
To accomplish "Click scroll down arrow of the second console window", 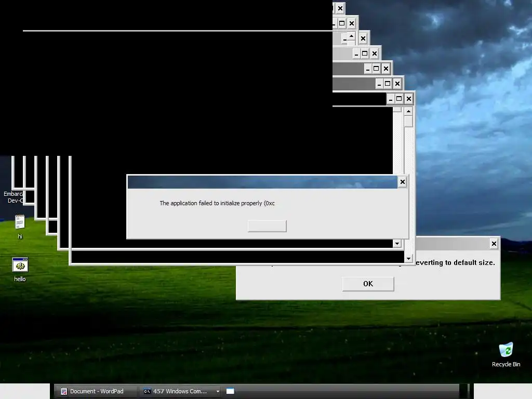I will tap(397, 243).
